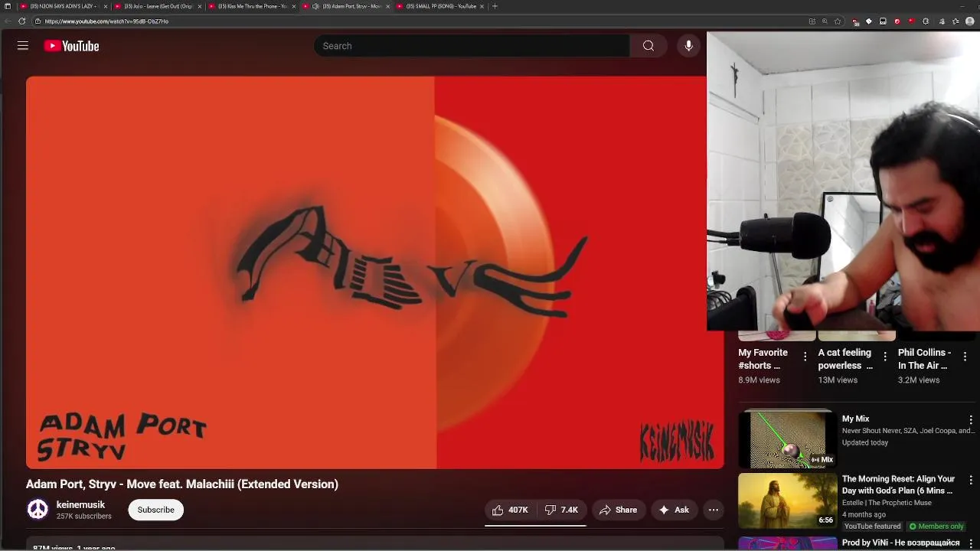
Task: Click the YouTube featured label
Action: coord(871,527)
